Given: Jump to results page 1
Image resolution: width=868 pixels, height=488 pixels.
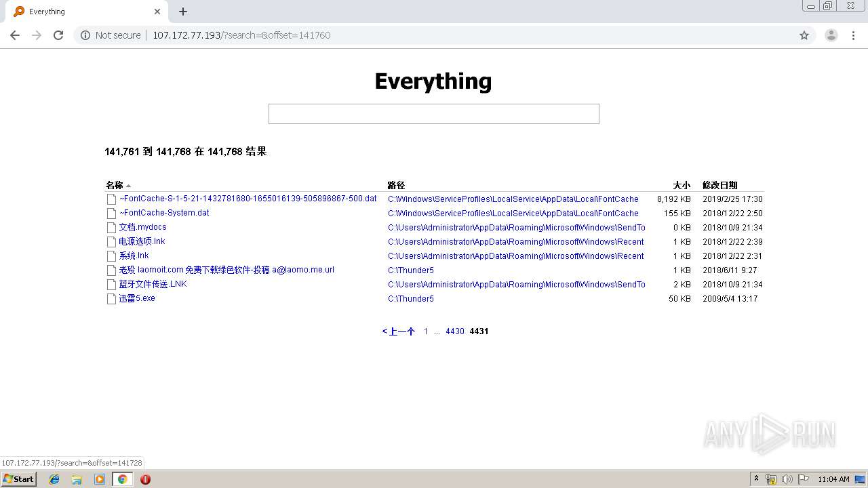Looking at the screenshot, I should click(426, 331).
